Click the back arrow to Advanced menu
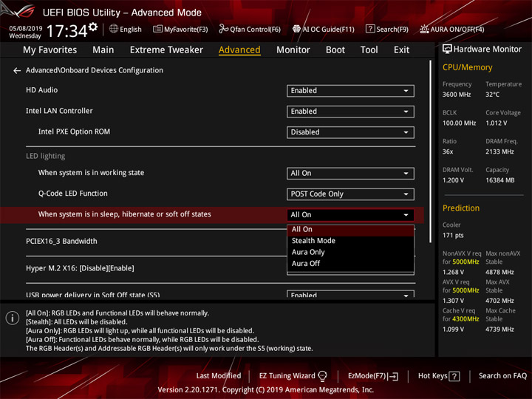532x399 pixels. pos(16,71)
